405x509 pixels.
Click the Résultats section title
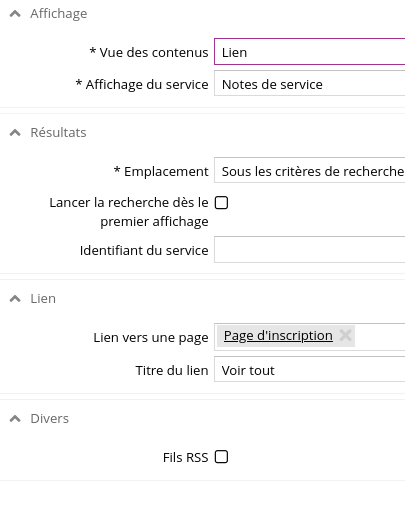[x=58, y=133]
